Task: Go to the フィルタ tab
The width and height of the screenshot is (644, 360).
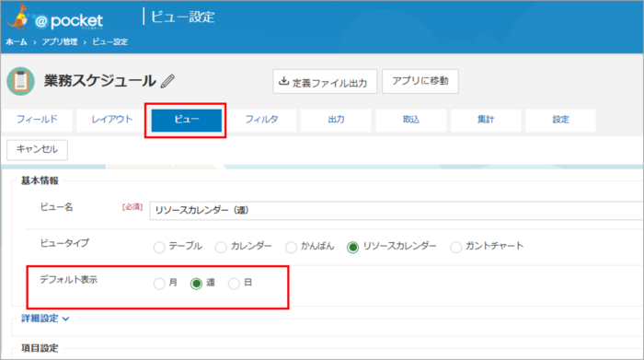Action: click(261, 120)
